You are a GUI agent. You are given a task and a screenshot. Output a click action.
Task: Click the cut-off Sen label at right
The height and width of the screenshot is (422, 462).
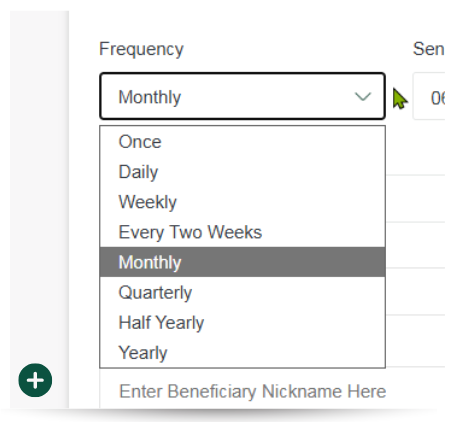429,49
